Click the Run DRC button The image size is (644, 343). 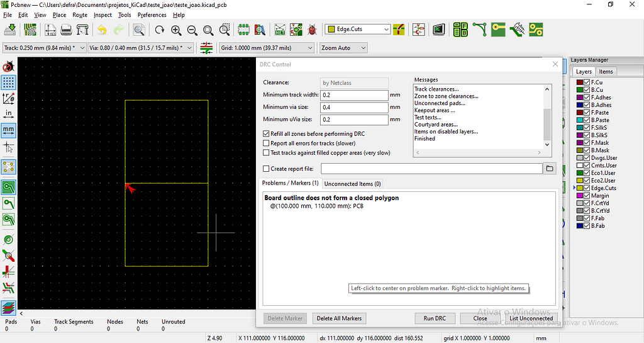(435, 318)
